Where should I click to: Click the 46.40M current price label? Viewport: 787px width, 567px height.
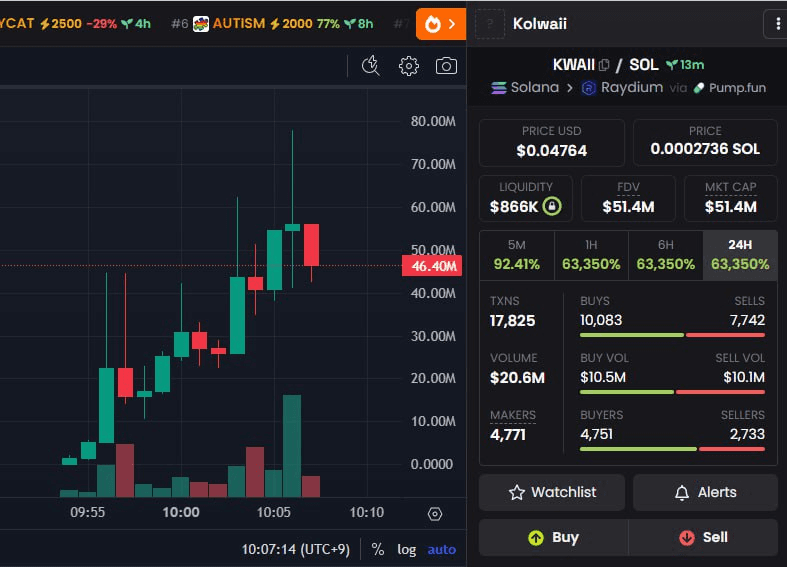coord(432,266)
